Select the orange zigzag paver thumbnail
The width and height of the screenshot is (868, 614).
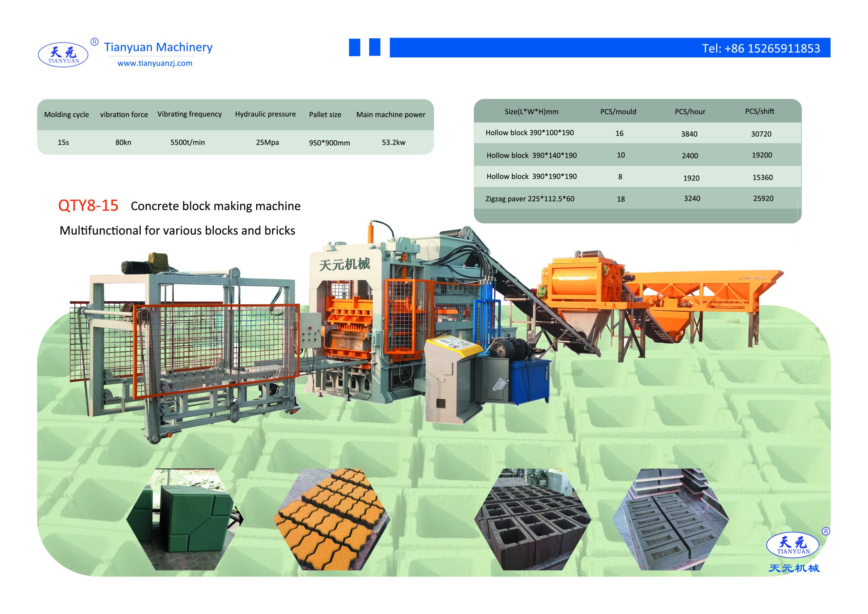[332, 519]
